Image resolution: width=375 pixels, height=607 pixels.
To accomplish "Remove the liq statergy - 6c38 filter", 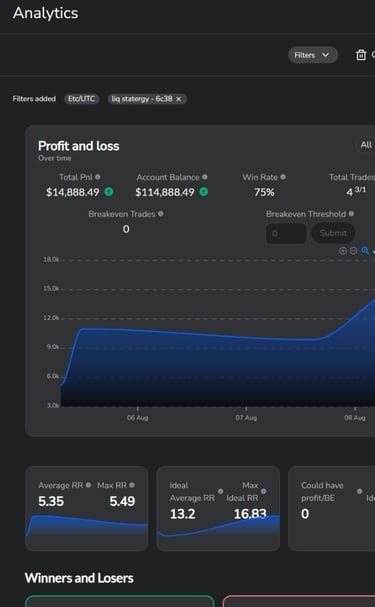I will coord(178,99).
